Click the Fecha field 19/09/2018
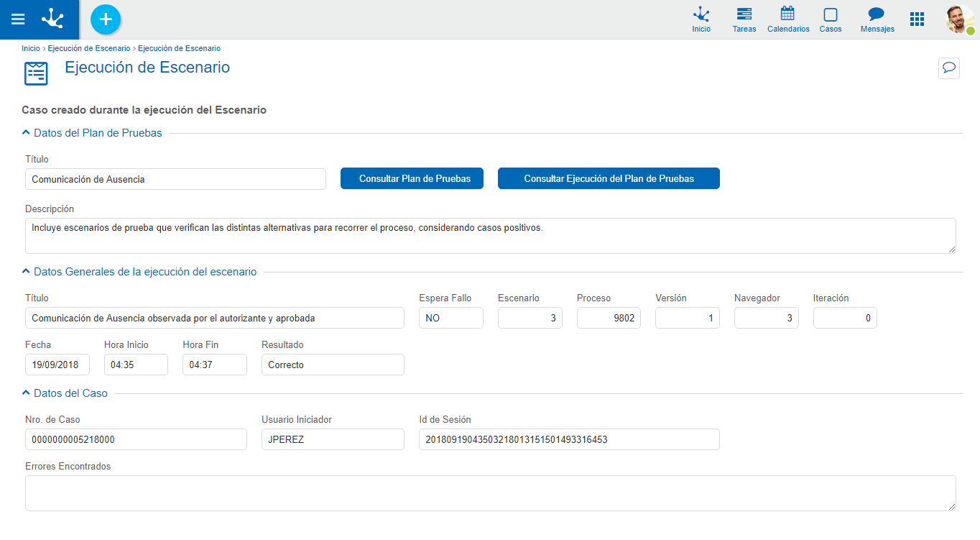980x540 pixels. [57, 365]
